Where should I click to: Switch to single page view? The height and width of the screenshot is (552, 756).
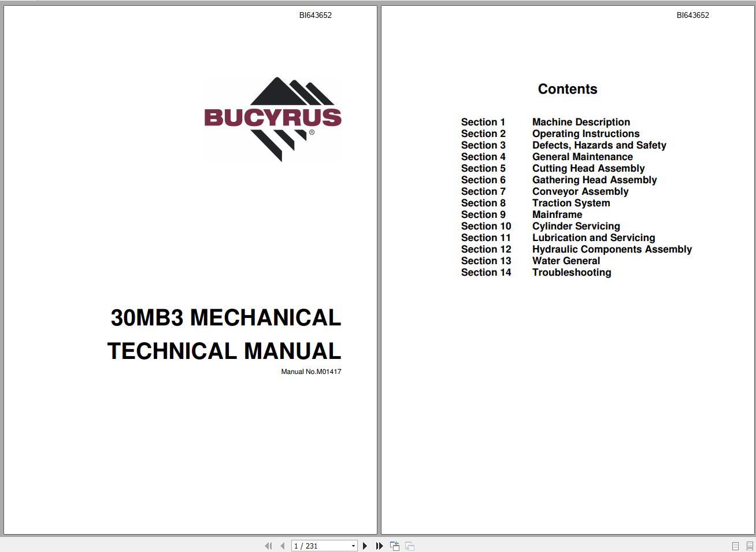coord(735,546)
